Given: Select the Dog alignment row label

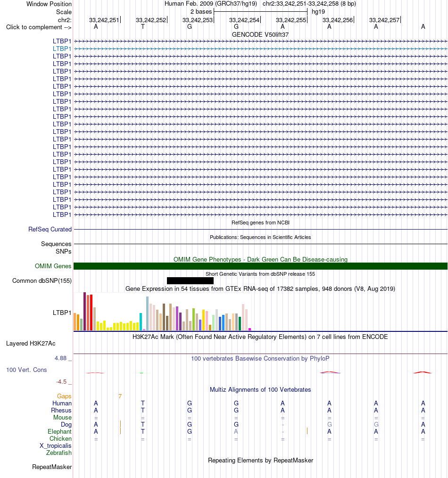Looking at the screenshot, I should click(x=66, y=425).
